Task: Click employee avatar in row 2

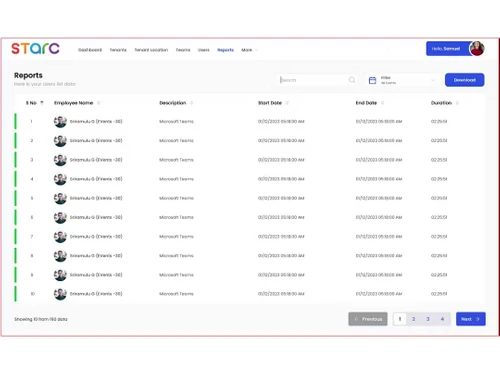Action: pyautogui.click(x=60, y=141)
